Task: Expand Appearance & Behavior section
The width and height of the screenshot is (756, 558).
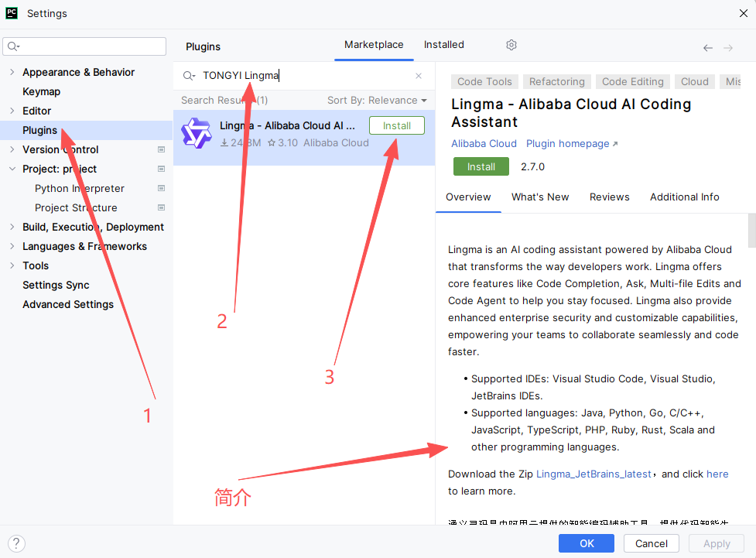Action: [12, 72]
